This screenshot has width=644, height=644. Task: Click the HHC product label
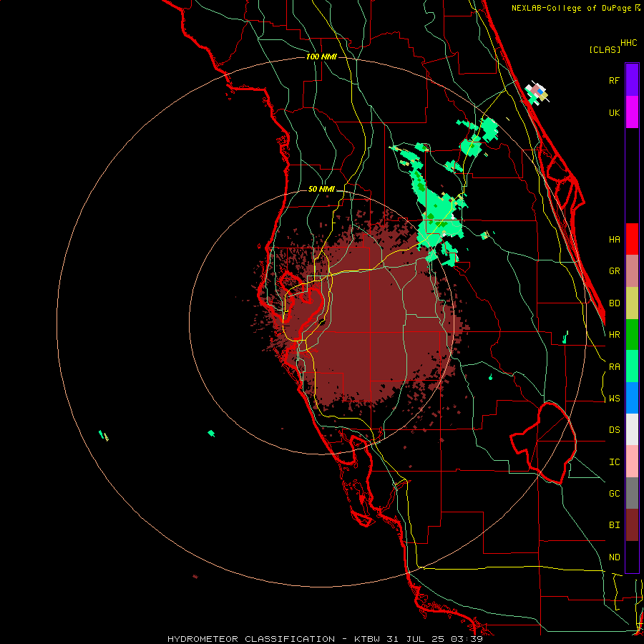point(628,43)
